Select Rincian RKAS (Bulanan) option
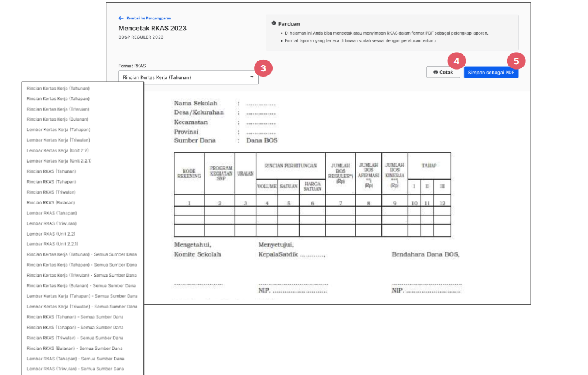Screen dimensions: 588x375 51,203
